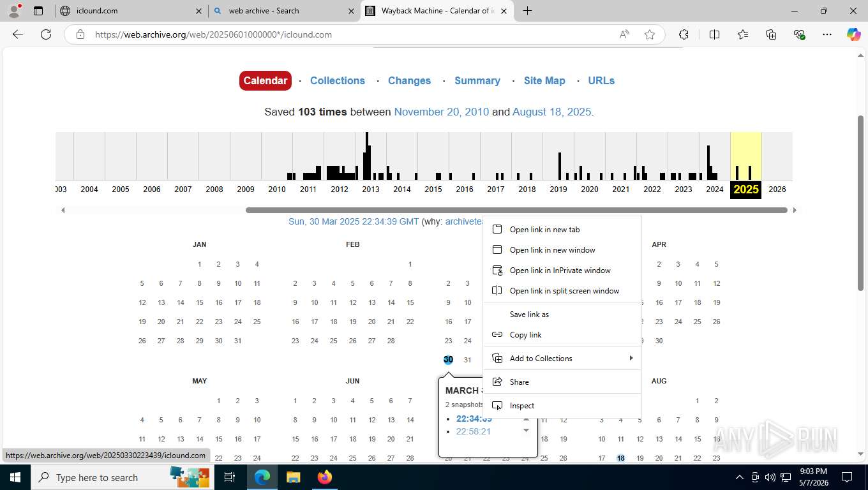The height and width of the screenshot is (490, 868).
Task: Click the horizontal timeline scrollbar thumb
Action: (516, 210)
